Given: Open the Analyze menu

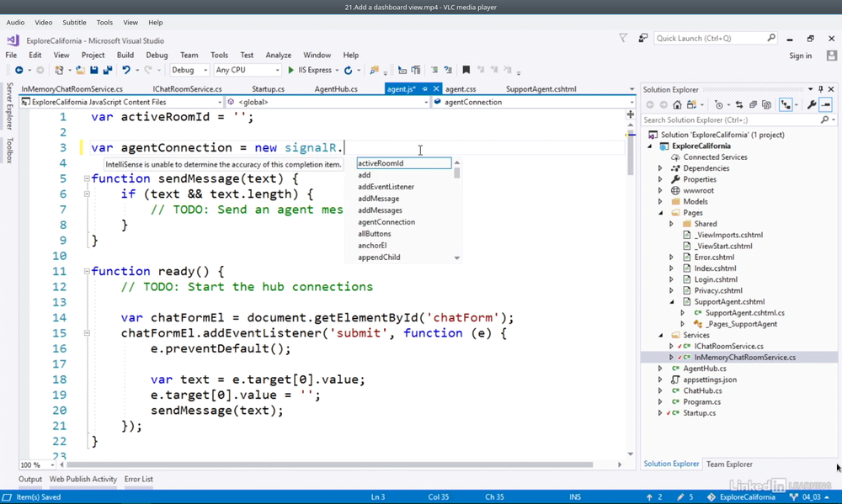Looking at the screenshot, I should pos(278,56).
